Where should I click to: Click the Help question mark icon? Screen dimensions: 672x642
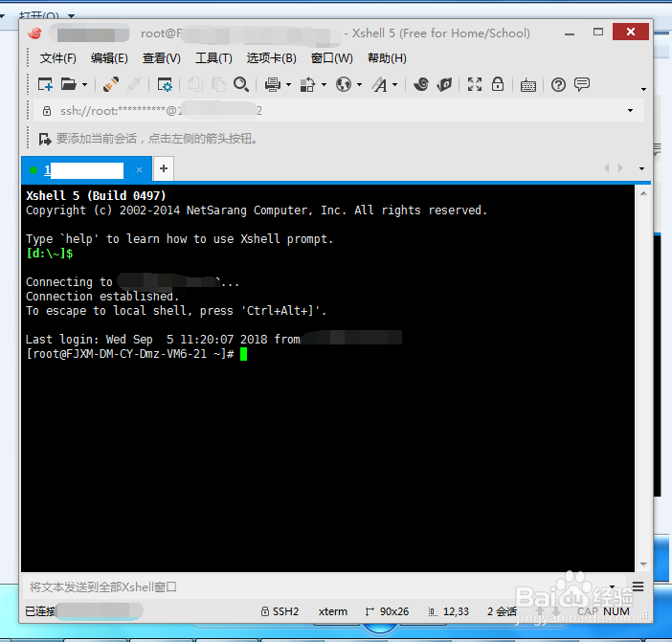pyautogui.click(x=558, y=85)
